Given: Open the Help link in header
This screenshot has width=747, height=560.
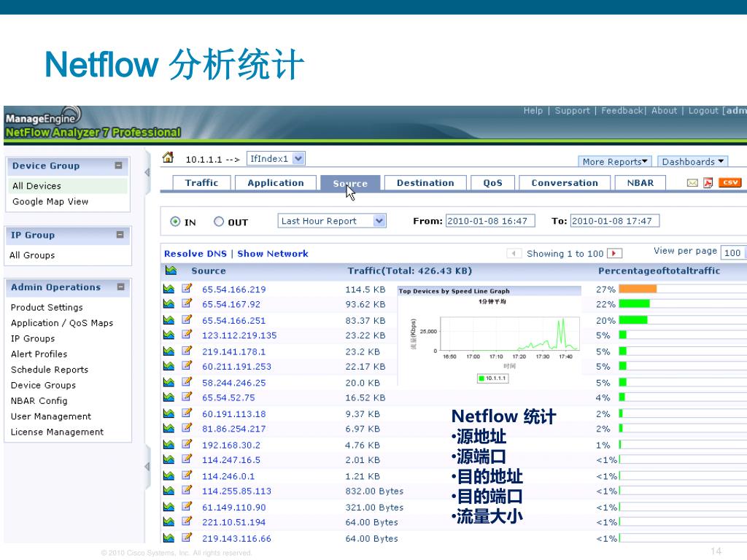Looking at the screenshot, I should 533,111.
